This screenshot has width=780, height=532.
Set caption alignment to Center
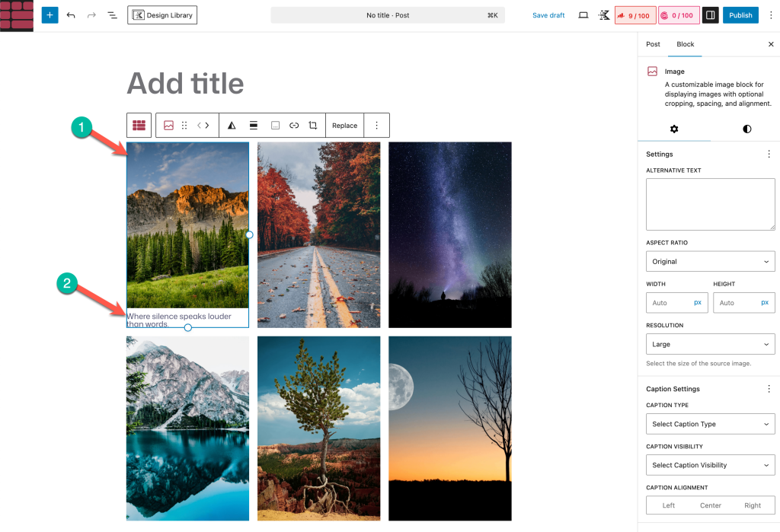(x=710, y=505)
